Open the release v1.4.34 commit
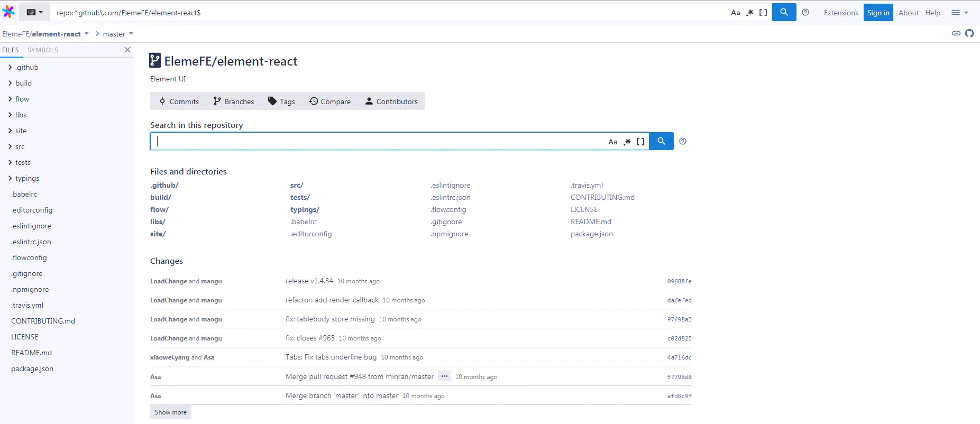Image resolution: width=980 pixels, height=424 pixels. click(309, 281)
